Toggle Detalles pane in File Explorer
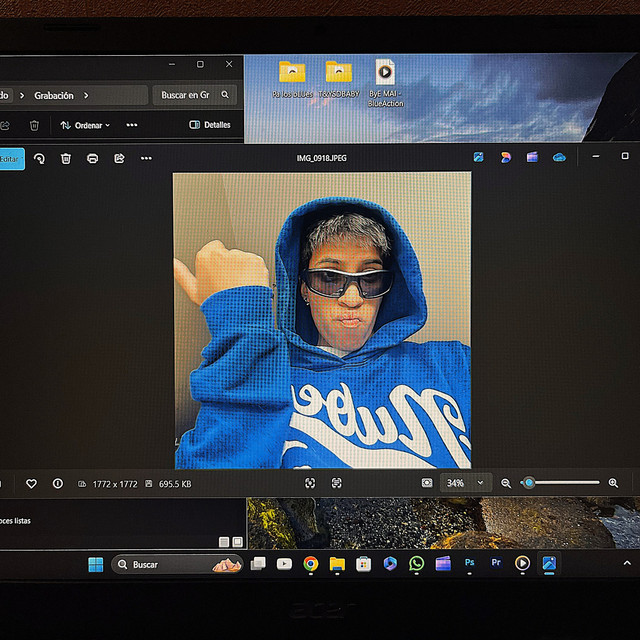The width and height of the screenshot is (640, 640). click(x=210, y=125)
